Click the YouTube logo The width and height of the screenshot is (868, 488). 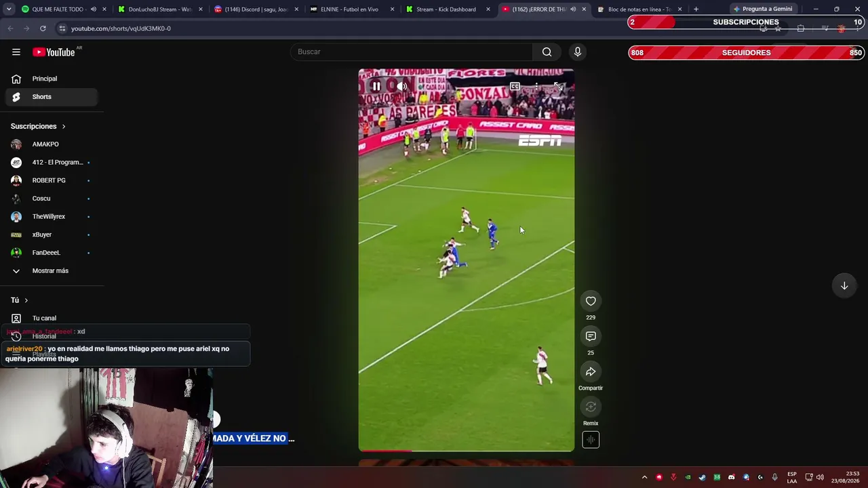(54, 52)
